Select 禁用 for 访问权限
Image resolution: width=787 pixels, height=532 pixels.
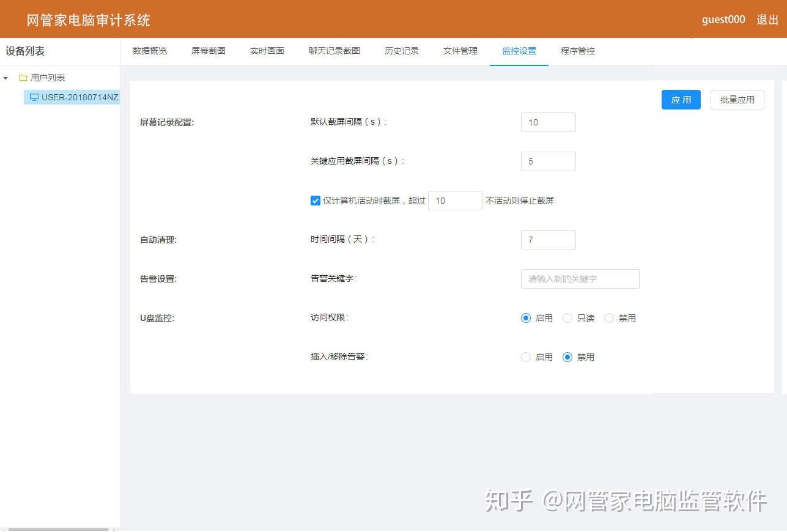(x=609, y=318)
